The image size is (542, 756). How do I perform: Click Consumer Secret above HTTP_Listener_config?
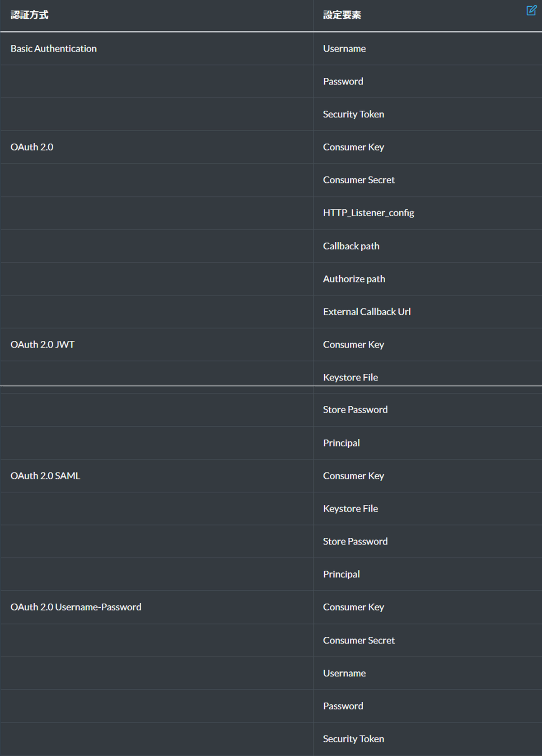[x=359, y=180]
